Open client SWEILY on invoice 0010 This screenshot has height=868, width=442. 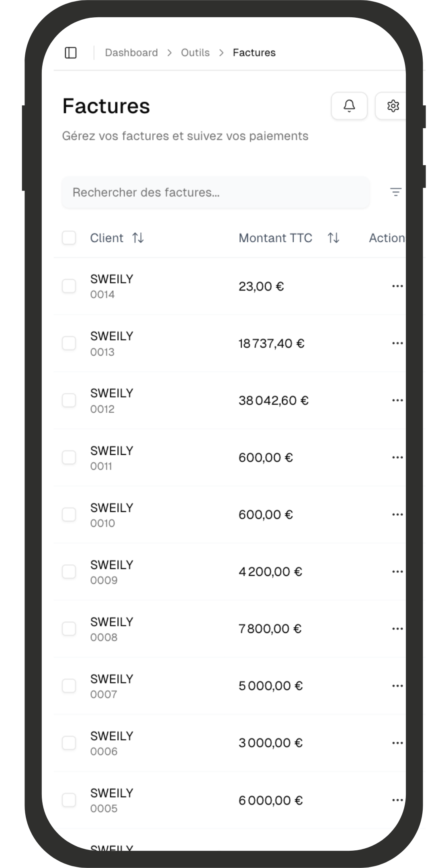click(111, 507)
